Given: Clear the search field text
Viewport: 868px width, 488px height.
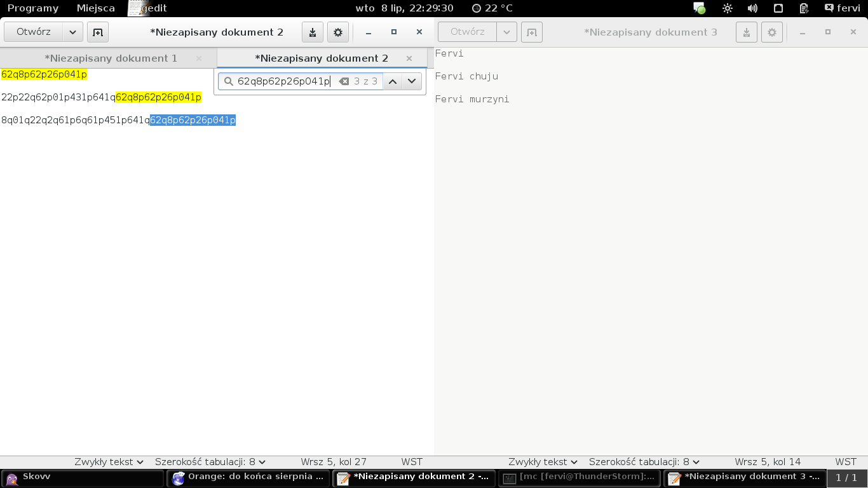Looking at the screenshot, I should pyautogui.click(x=344, y=81).
